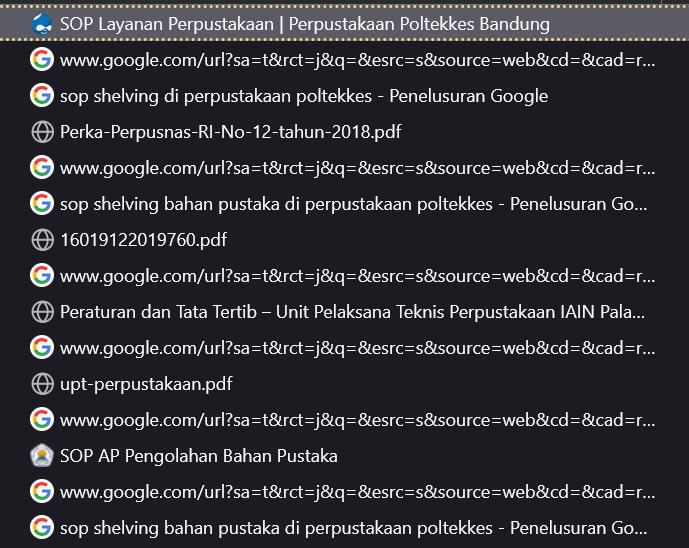Click globe icon beside Peraturan dan Tata Tertib
This screenshot has height=548, width=689.
43,312
